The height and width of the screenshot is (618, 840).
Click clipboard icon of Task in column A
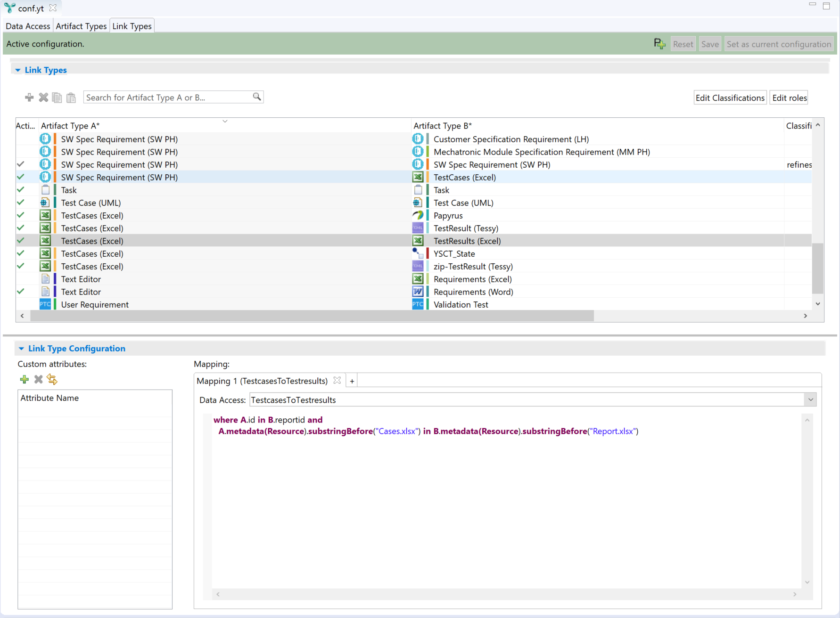45,190
